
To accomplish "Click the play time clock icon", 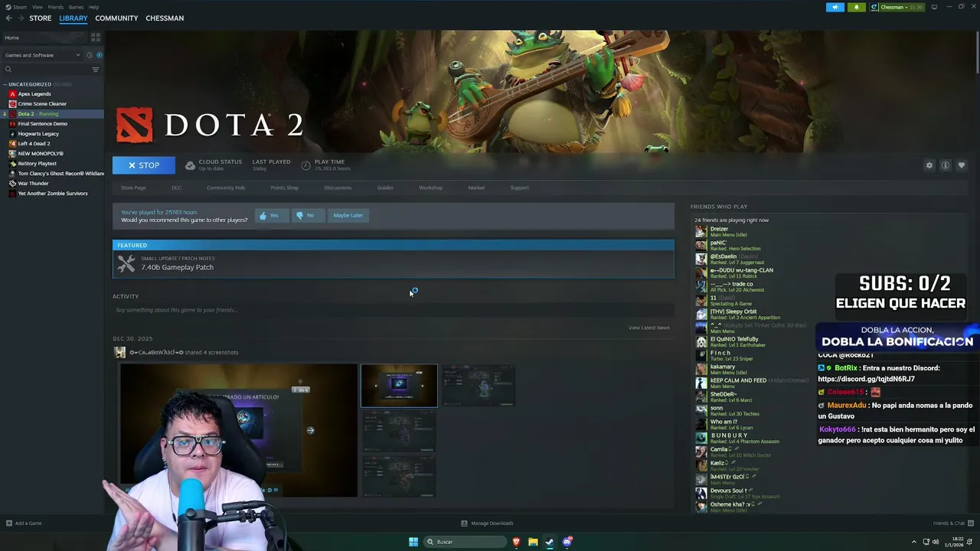I will tap(306, 165).
